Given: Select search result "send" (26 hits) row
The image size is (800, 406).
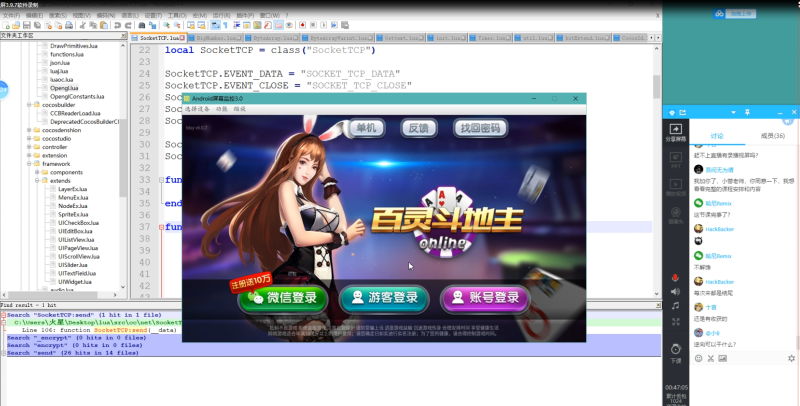Looking at the screenshot, I should point(332,353).
